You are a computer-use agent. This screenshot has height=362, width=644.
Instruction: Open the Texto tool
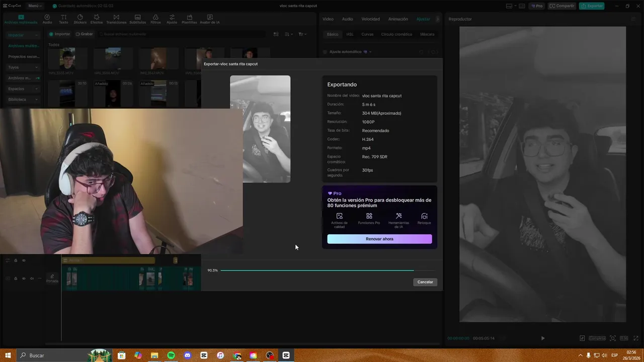(x=63, y=19)
